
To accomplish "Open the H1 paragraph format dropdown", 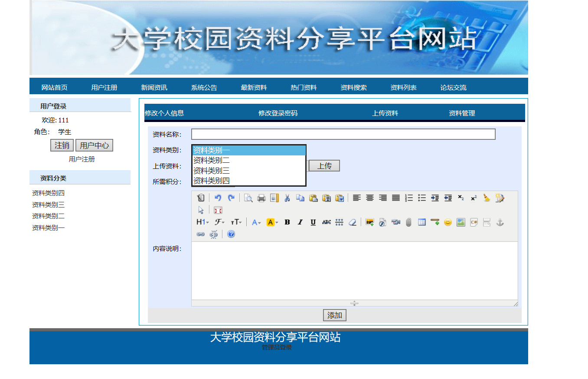I will pos(203,222).
